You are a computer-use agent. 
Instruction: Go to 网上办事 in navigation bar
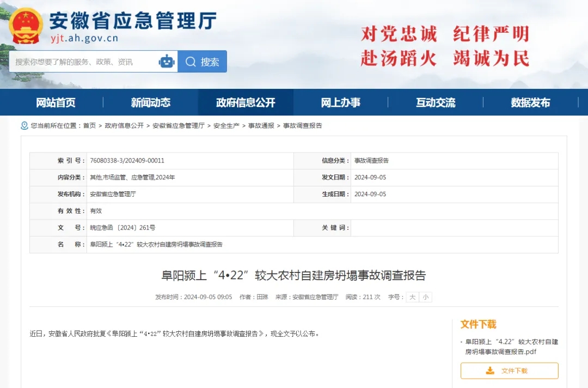340,102
